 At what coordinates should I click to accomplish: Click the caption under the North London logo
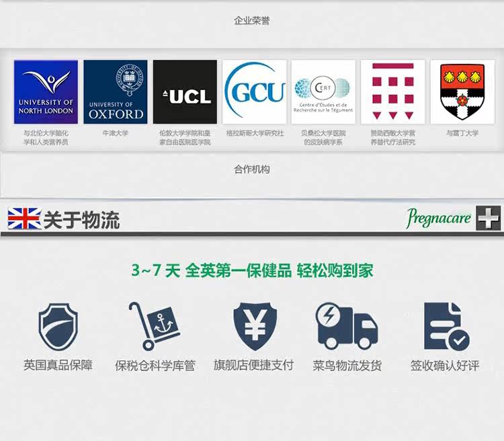[x=46, y=138]
